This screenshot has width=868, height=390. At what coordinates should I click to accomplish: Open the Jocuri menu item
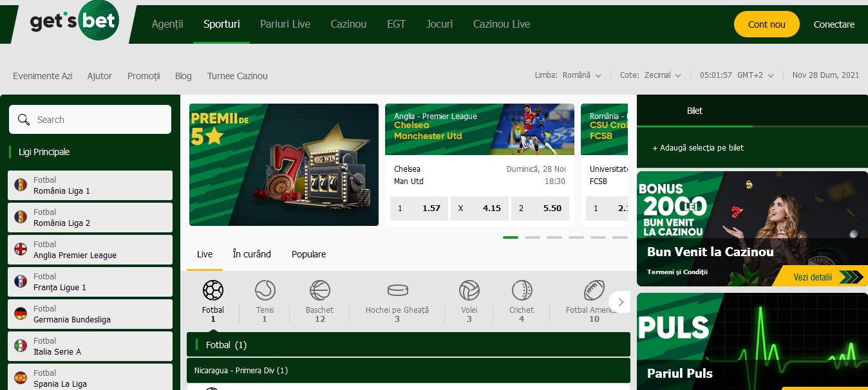coord(439,24)
